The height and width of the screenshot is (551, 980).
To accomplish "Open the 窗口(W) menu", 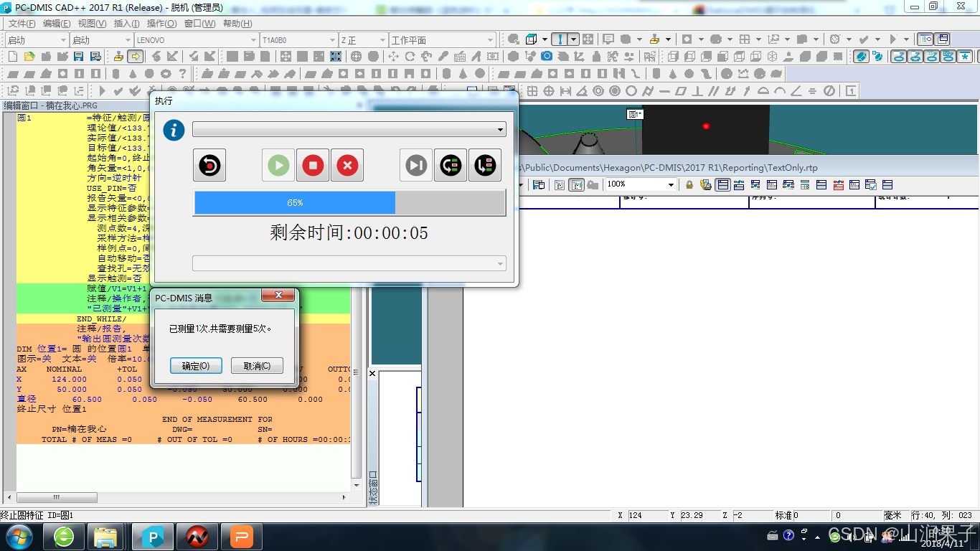I will pos(199,24).
